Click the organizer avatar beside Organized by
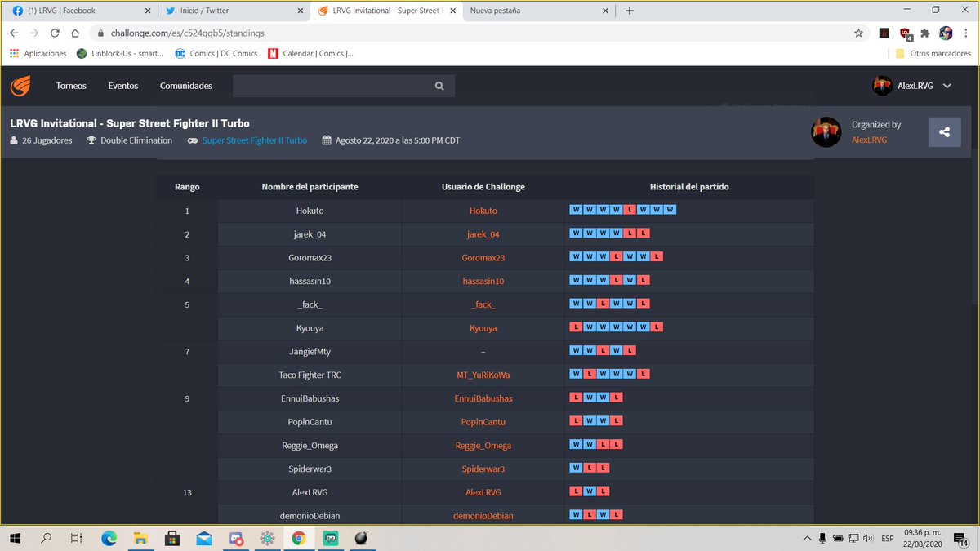Screen dimensions: 980x551 tap(826, 131)
